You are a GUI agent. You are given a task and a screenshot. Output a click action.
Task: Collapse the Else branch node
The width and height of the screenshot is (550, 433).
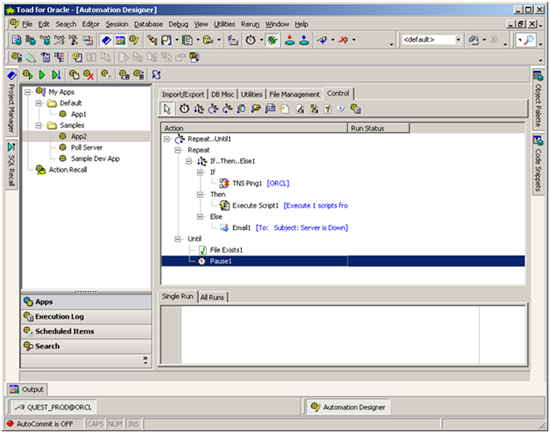(200, 217)
